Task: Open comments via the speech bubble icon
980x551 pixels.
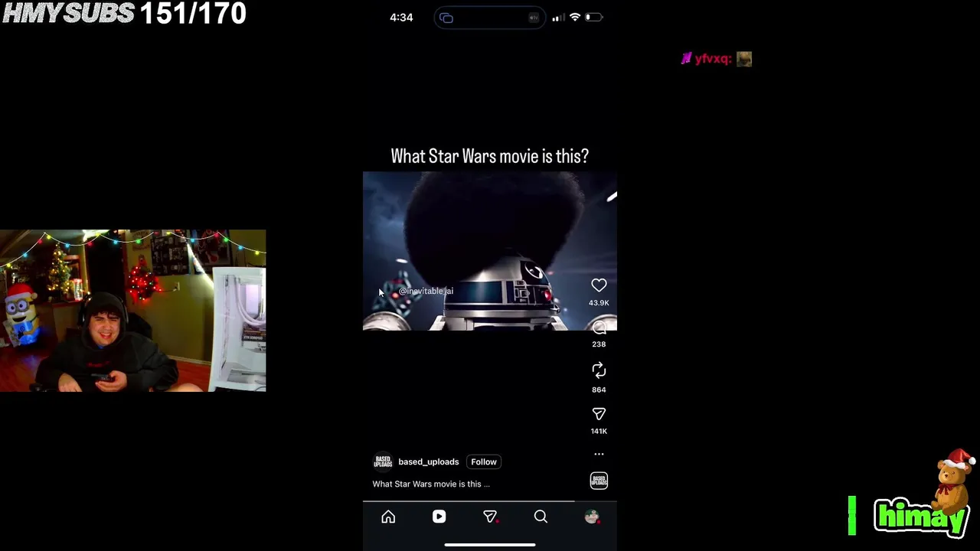Action: [x=599, y=328]
